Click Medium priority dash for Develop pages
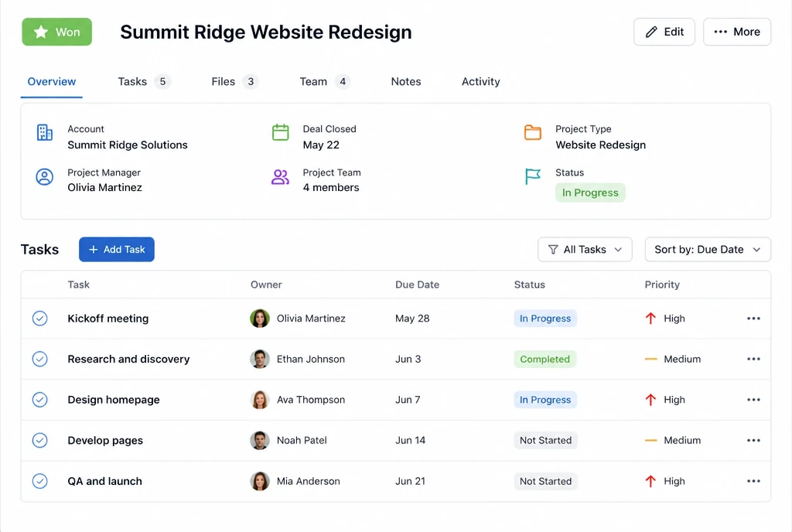 [x=651, y=440]
